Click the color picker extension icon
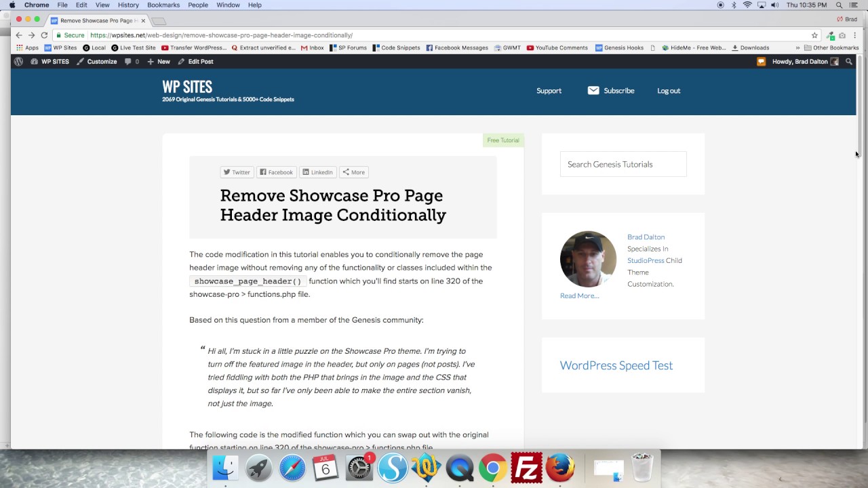 (830, 35)
